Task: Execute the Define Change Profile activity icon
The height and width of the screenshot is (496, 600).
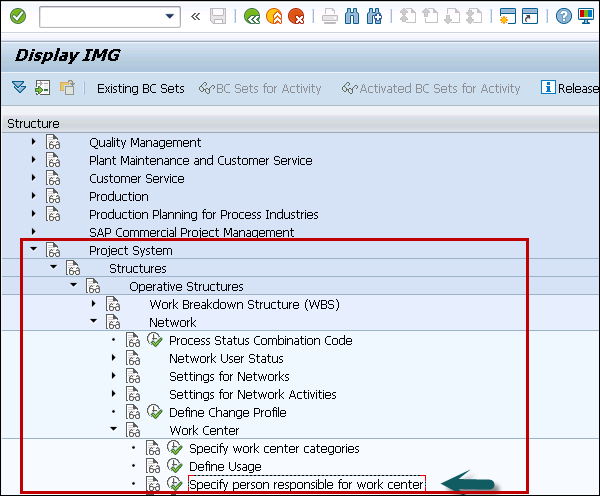Action: (155, 413)
